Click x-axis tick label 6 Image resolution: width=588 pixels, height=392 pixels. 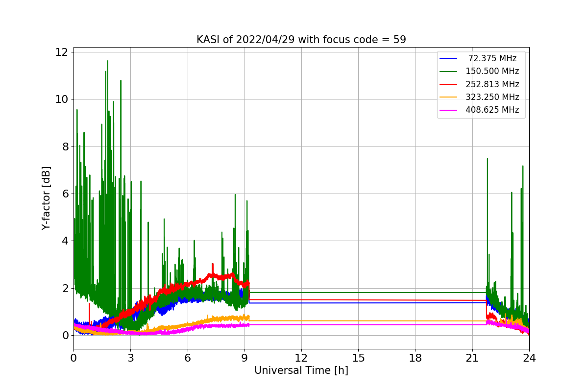tap(188, 358)
